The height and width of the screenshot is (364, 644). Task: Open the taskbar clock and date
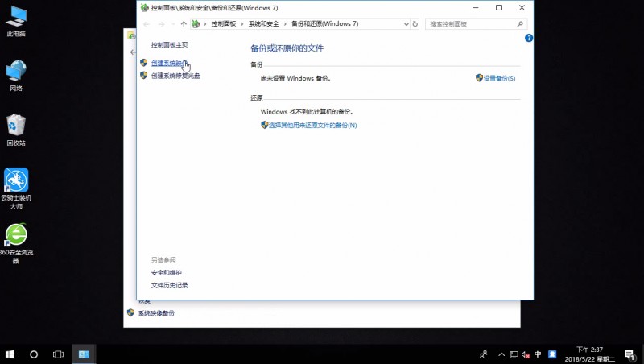click(590, 354)
